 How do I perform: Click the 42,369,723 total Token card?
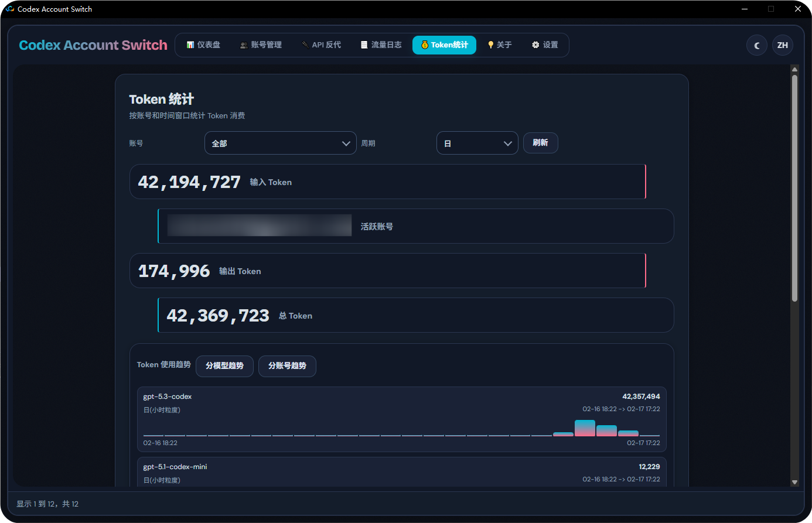(416, 315)
